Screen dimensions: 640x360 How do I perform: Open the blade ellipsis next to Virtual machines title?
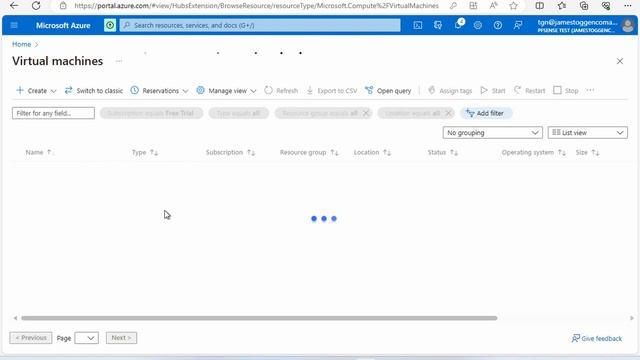119,61
